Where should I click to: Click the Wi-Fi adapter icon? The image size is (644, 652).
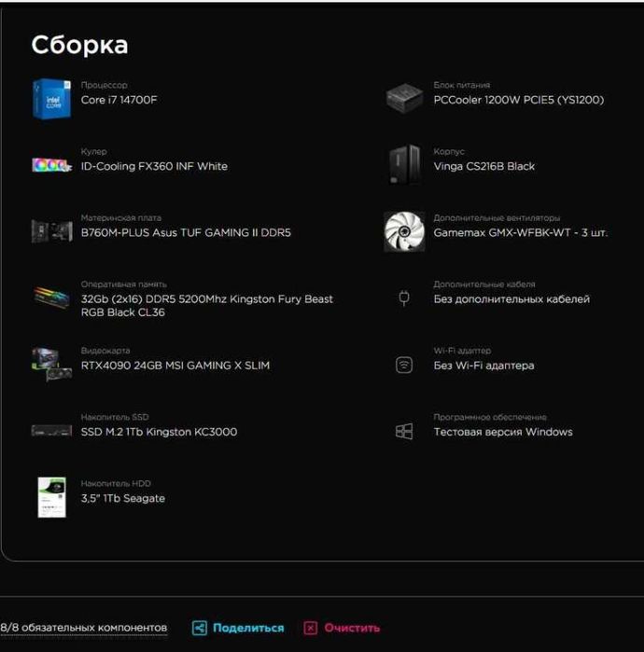pyautogui.click(x=404, y=365)
